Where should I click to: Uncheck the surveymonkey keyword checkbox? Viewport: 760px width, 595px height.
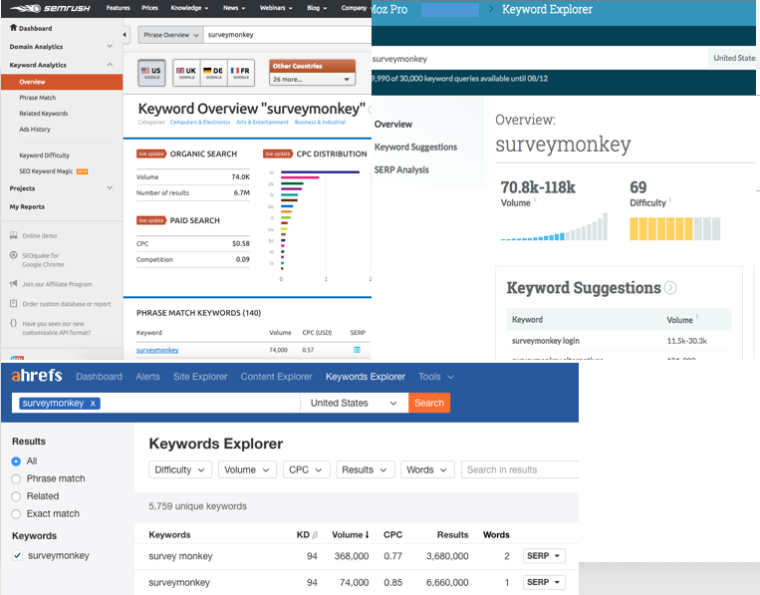[x=16, y=555]
